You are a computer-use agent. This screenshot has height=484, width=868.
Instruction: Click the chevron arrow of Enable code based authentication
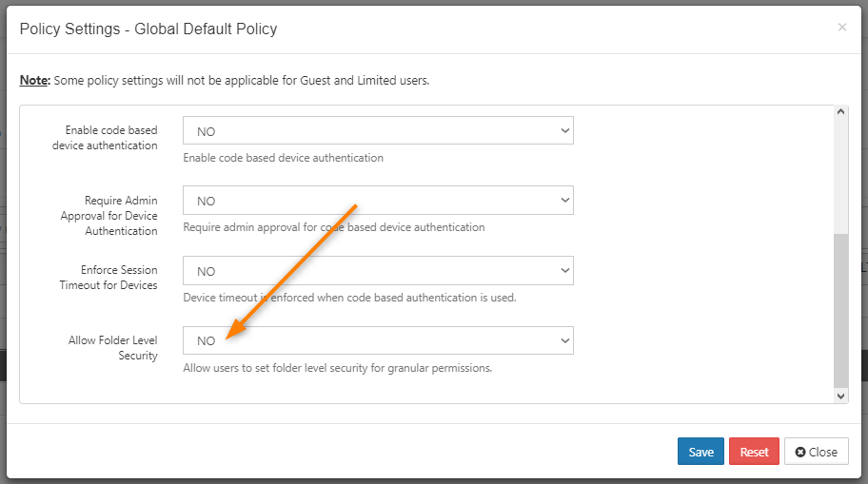tap(564, 130)
